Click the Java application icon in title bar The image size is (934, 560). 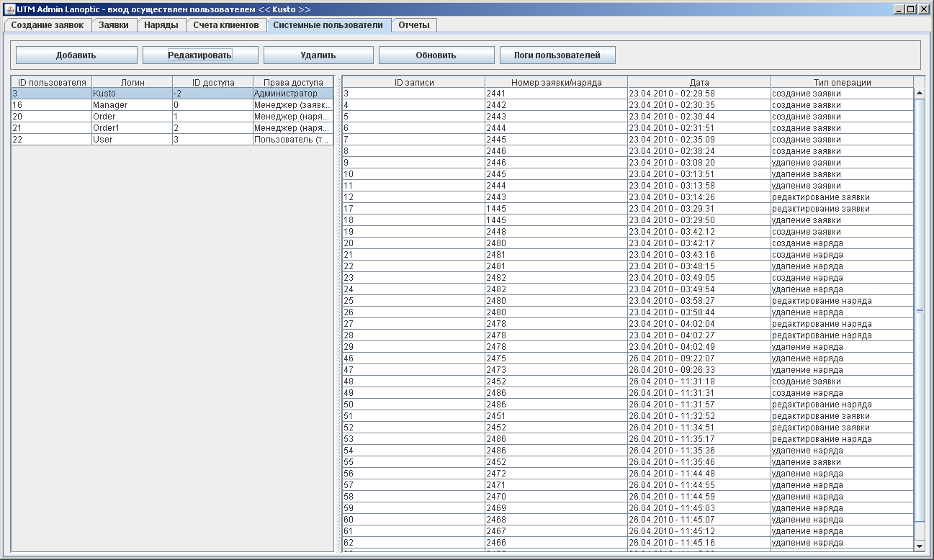coord(10,9)
